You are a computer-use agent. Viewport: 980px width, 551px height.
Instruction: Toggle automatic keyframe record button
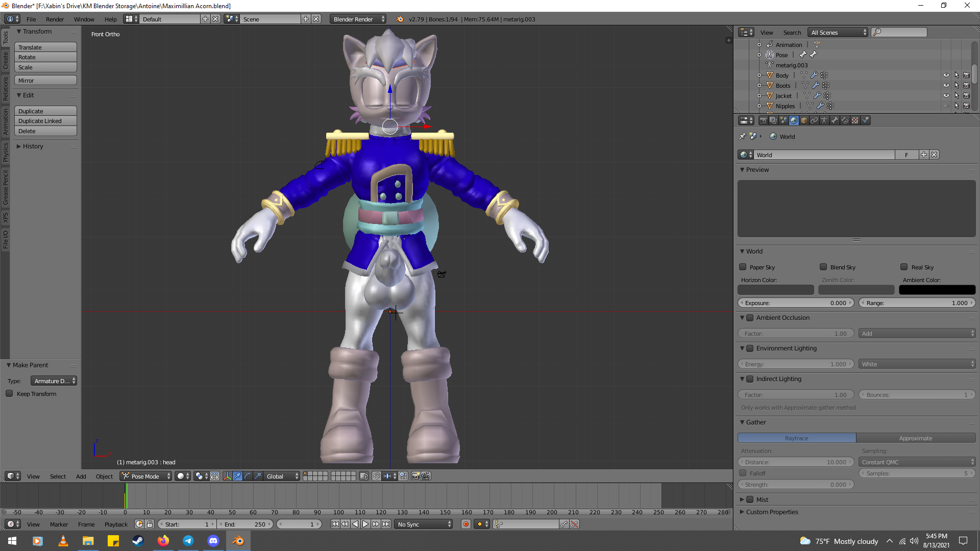[465, 524]
